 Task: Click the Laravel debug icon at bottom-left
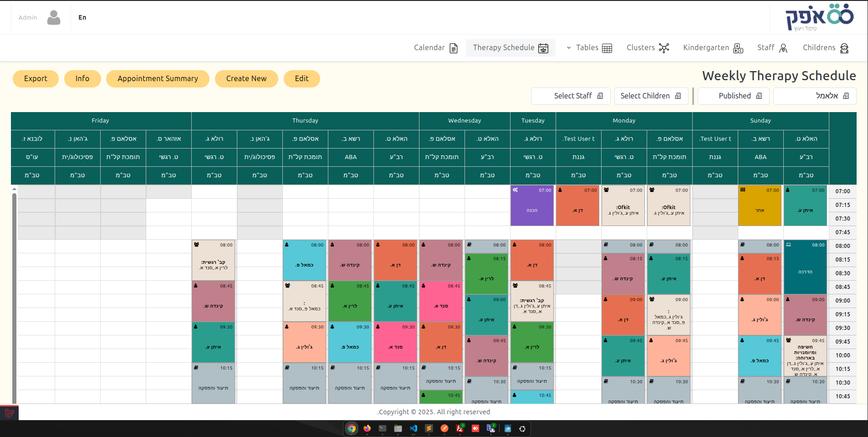[9, 413]
